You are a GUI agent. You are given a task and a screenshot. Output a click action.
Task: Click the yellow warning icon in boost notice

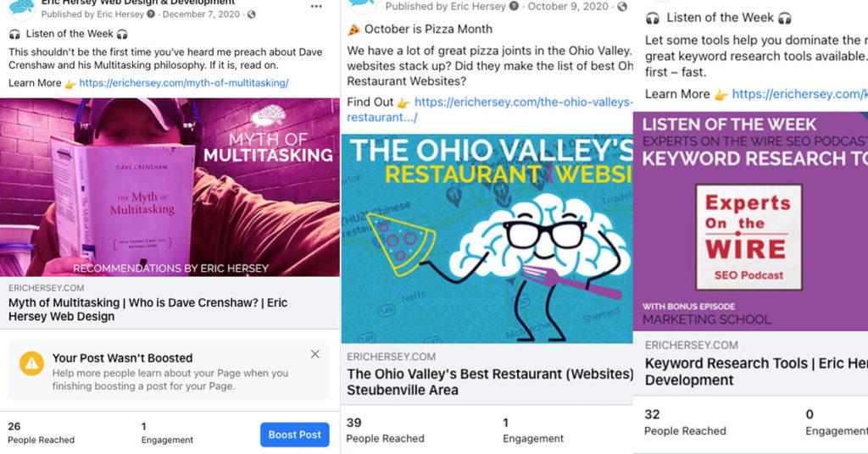point(32,363)
